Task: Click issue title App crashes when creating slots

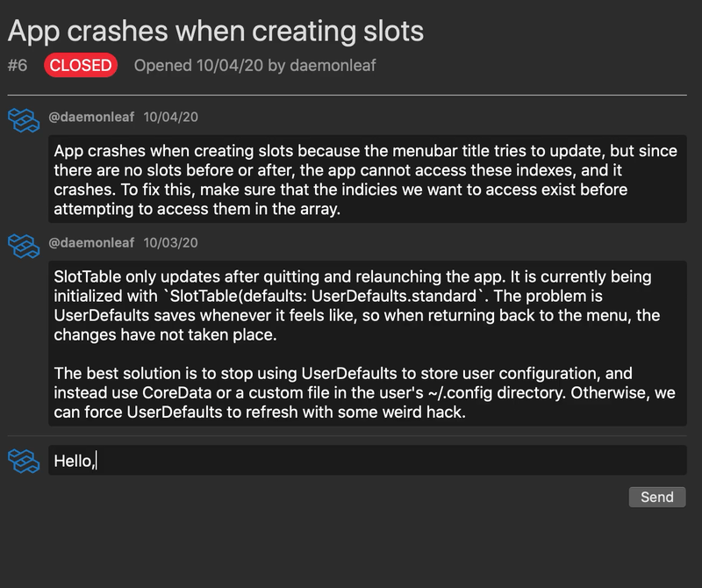Action: (x=216, y=32)
